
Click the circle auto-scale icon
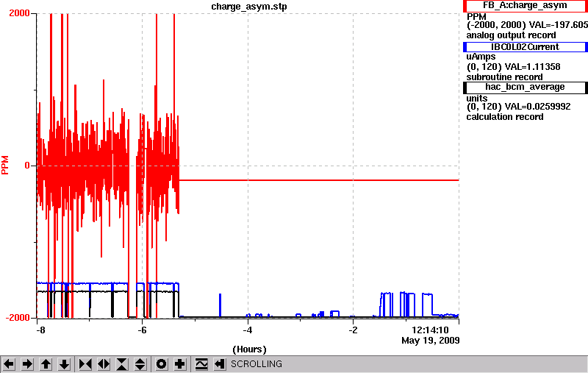tap(161, 364)
